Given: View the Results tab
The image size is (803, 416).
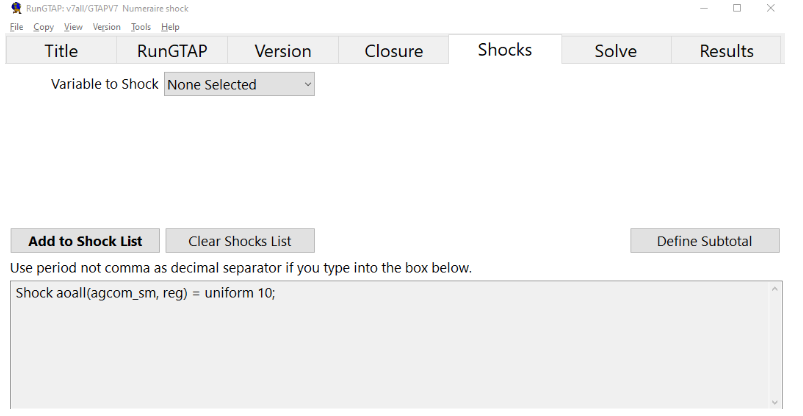Looking at the screenshot, I should [726, 51].
